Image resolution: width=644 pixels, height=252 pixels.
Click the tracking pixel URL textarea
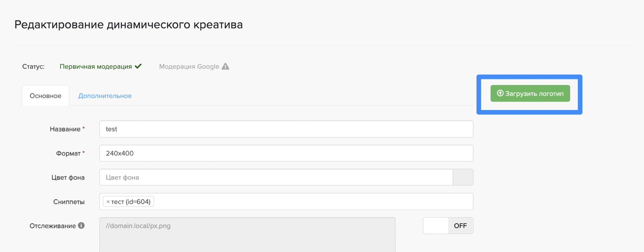coord(247,234)
